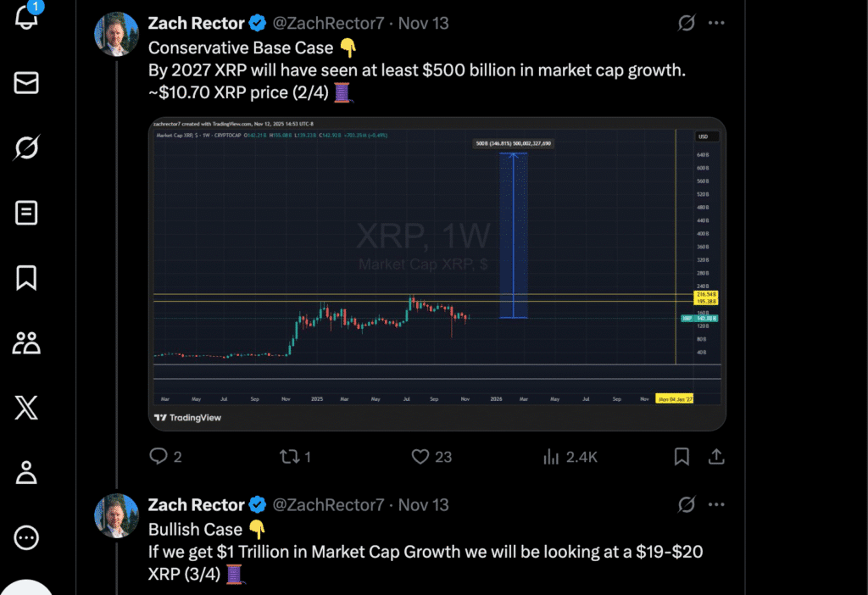View analytics showing 2.4K views
The height and width of the screenshot is (595, 868).
tap(552, 457)
